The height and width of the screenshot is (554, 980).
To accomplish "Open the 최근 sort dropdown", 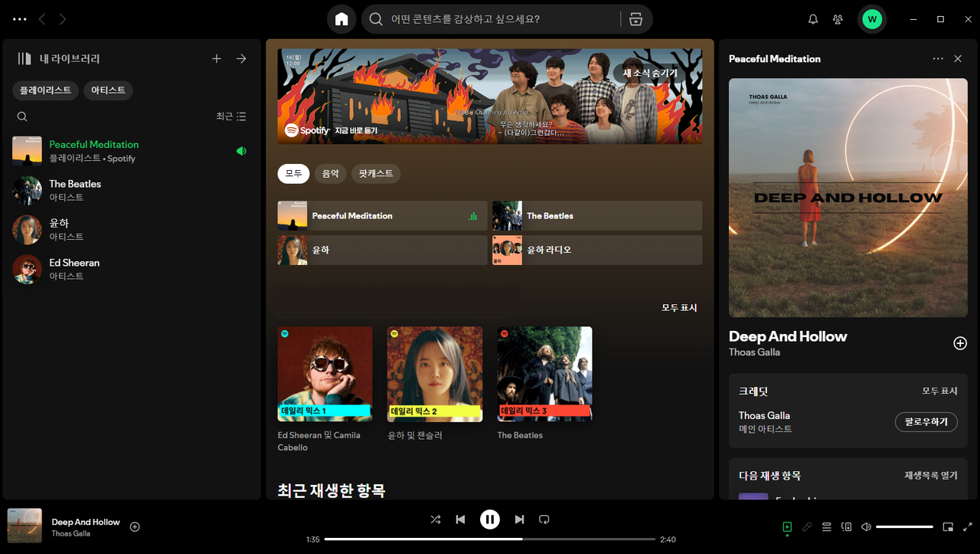I will pyautogui.click(x=230, y=116).
